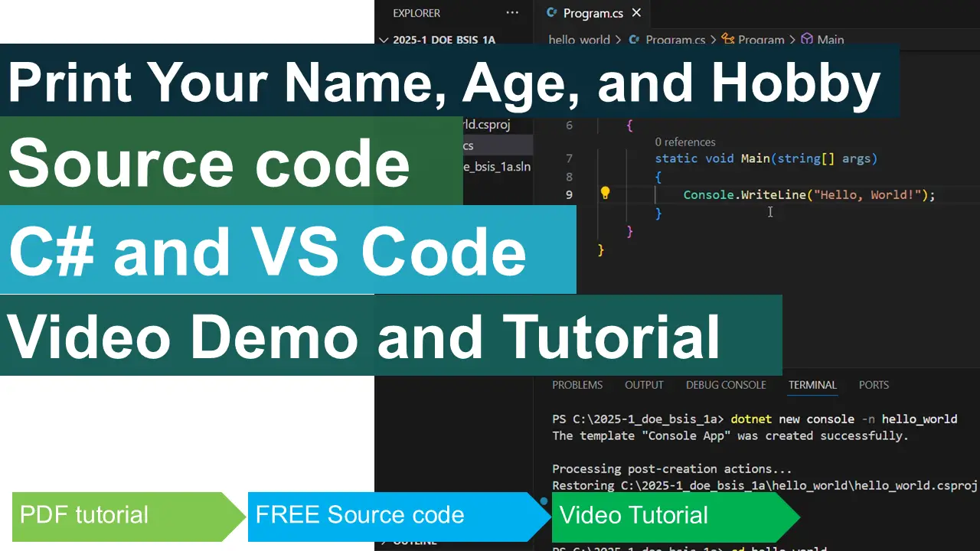Switch to the PROBLEMS tab
980x551 pixels.
click(577, 385)
